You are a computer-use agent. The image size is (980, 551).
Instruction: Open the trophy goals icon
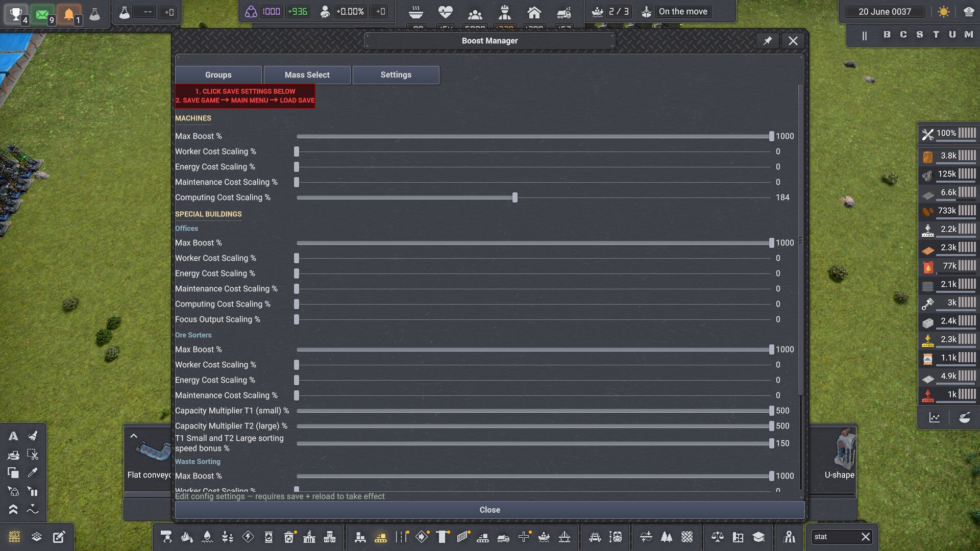click(16, 13)
